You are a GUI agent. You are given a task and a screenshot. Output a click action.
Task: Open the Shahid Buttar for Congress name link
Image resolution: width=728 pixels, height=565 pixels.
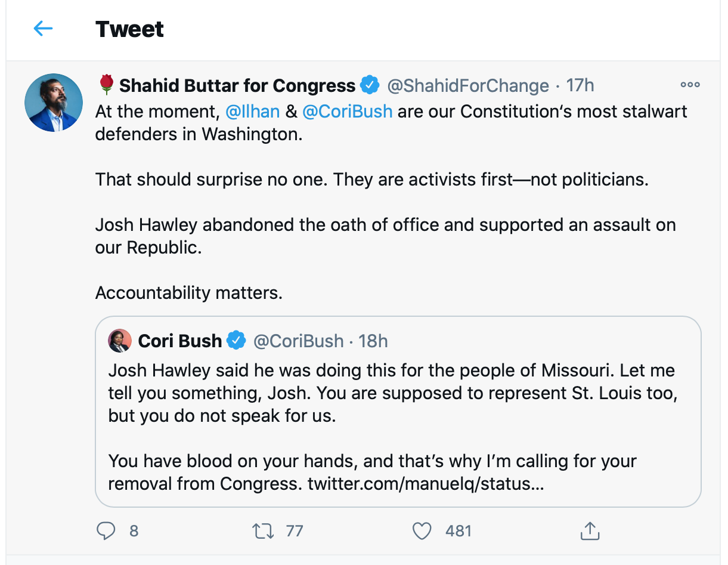click(x=237, y=86)
